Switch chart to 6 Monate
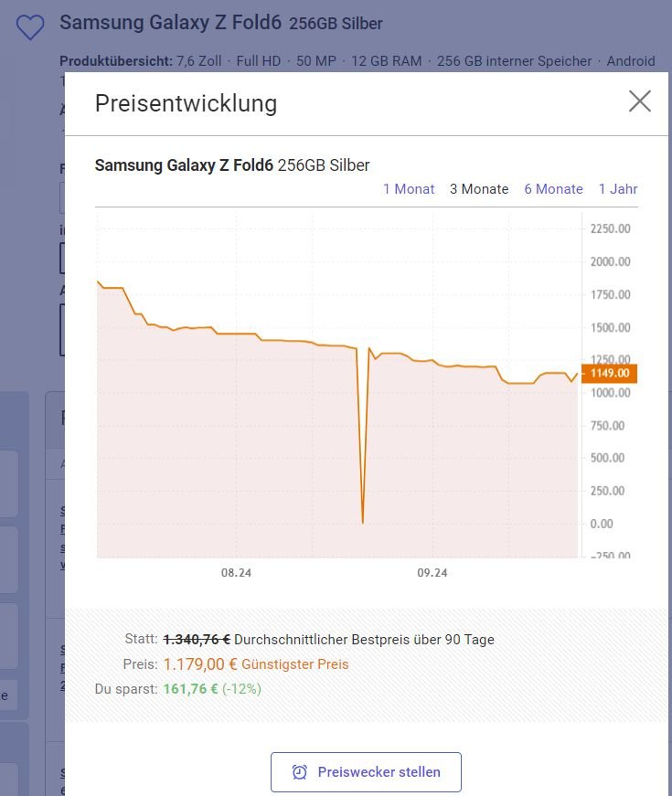This screenshot has height=796, width=672. click(x=553, y=189)
